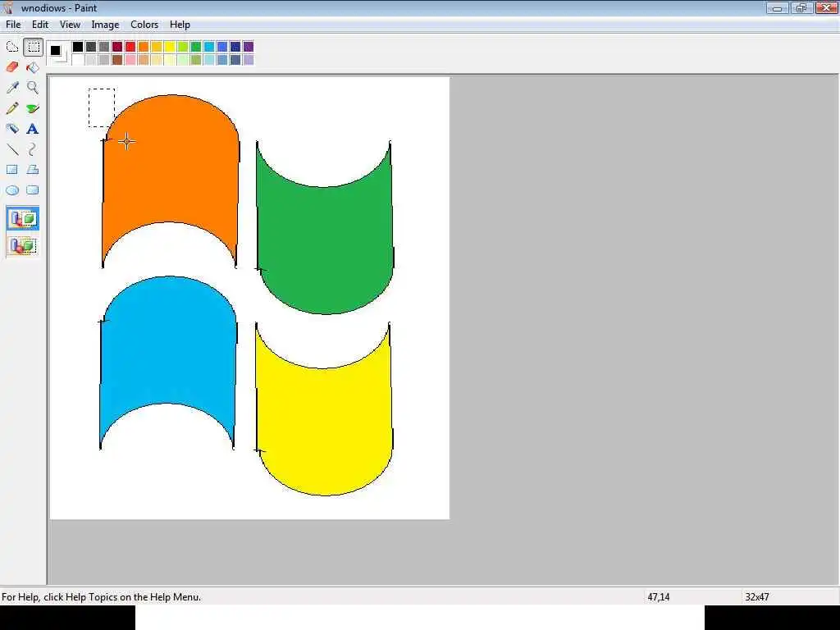Click the 32x47 selection size readout
Image resolution: width=840 pixels, height=630 pixels.
[757, 597]
